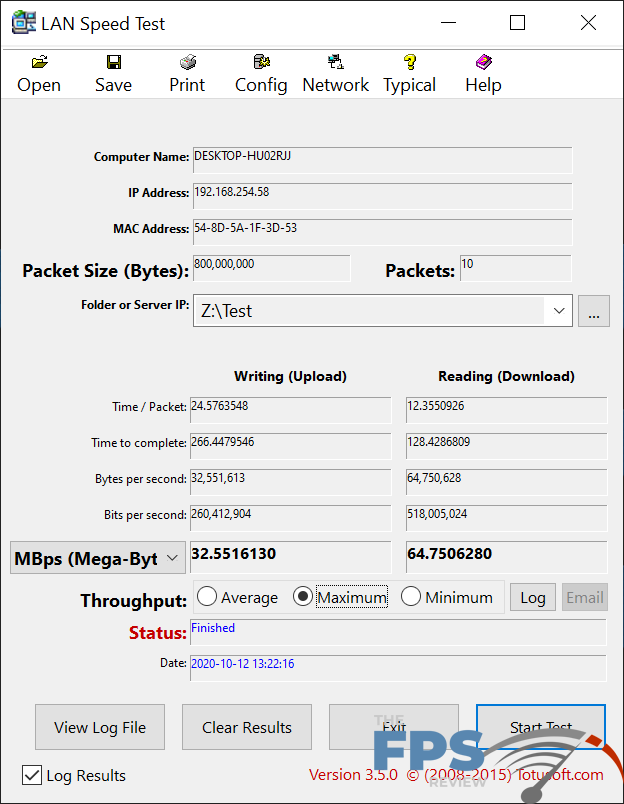The height and width of the screenshot is (804, 624).
Task: Click the Email button
Action: click(585, 597)
